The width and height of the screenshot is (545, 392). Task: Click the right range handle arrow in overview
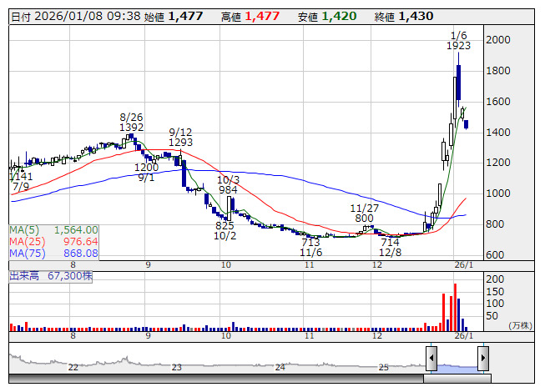point(482,359)
